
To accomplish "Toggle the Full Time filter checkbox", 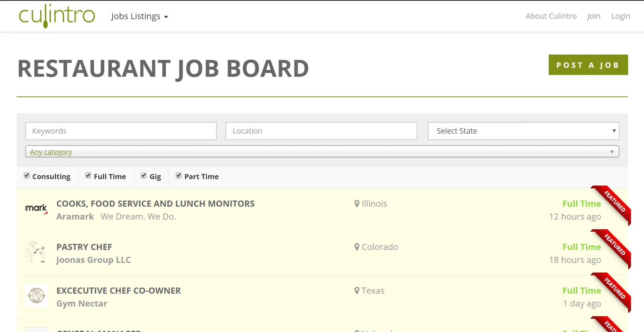I will [88, 176].
